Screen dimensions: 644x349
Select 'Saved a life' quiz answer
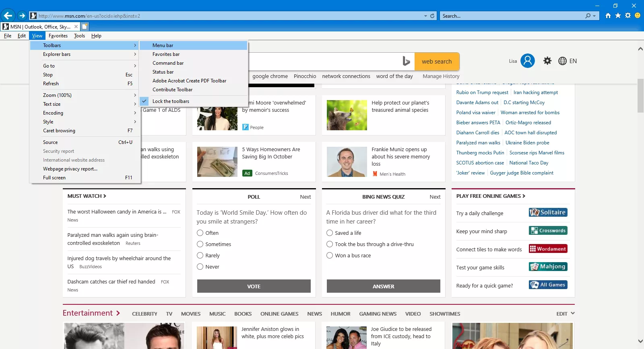coord(330,233)
